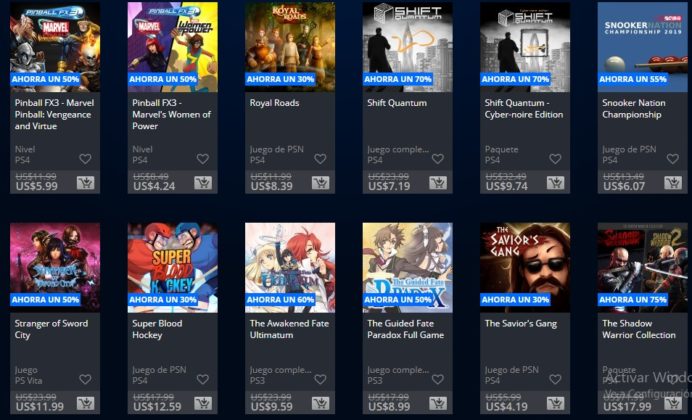Add Pinball FX3 Women of Power to cart

203,183
